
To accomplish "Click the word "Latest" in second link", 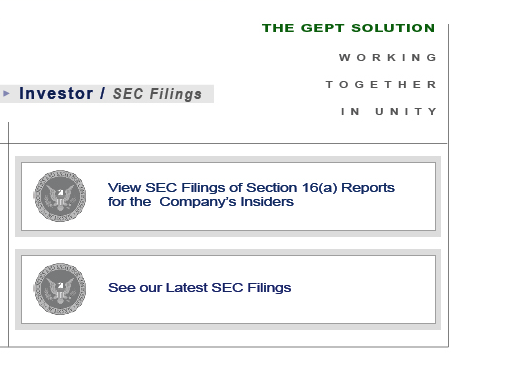I will (x=187, y=288).
